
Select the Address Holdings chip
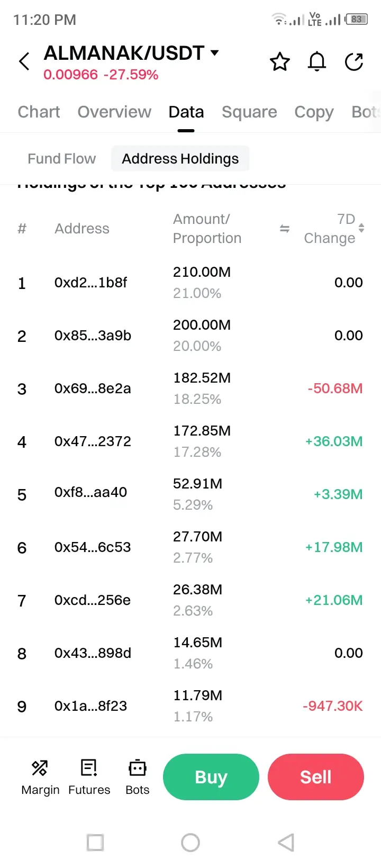click(x=180, y=159)
